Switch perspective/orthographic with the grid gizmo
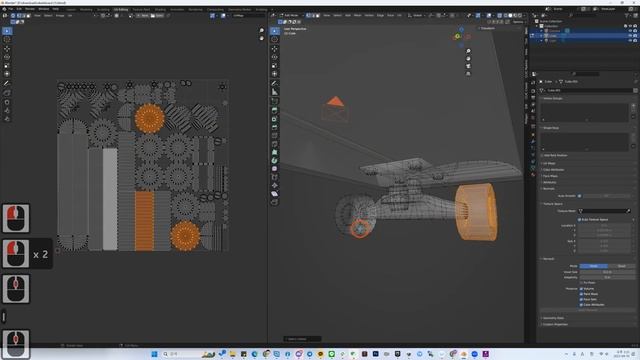Viewport: 640px width, 360px height. [x=468, y=74]
